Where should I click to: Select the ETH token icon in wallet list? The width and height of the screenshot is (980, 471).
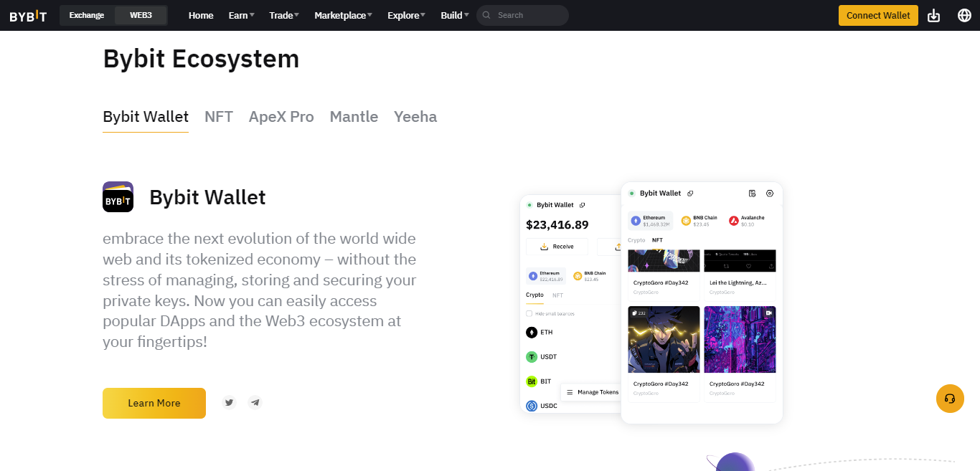pos(532,332)
